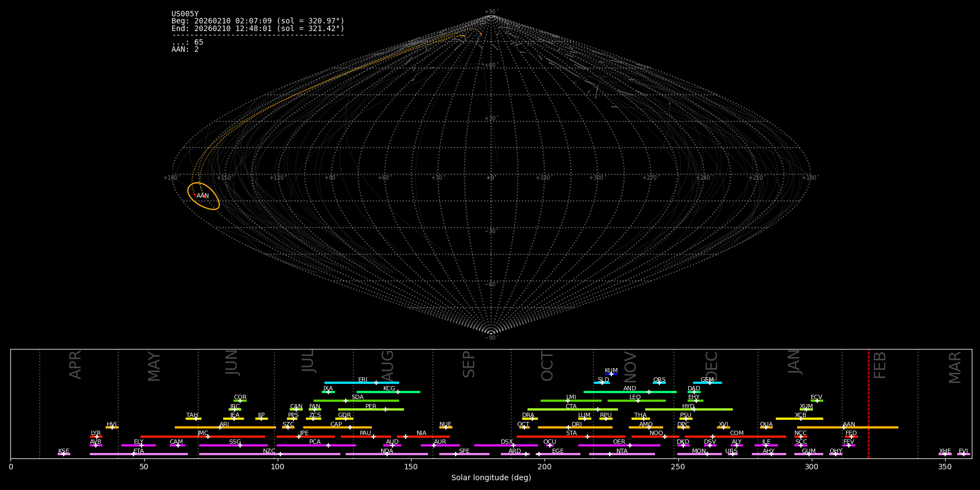Select the PER shower label
980x490 pixels.
point(371,407)
